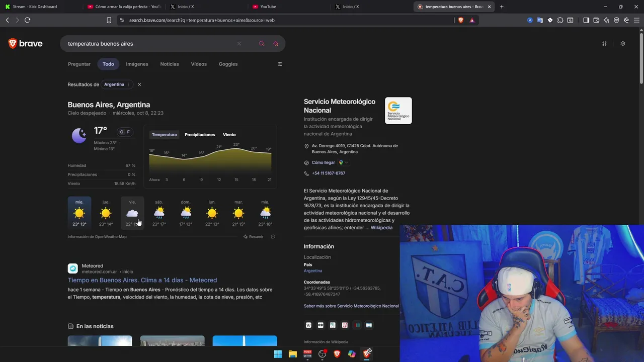Open the first news thumbnail in En las noticias
The height and width of the screenshot is (362, 644).
(x=100, y=341)
